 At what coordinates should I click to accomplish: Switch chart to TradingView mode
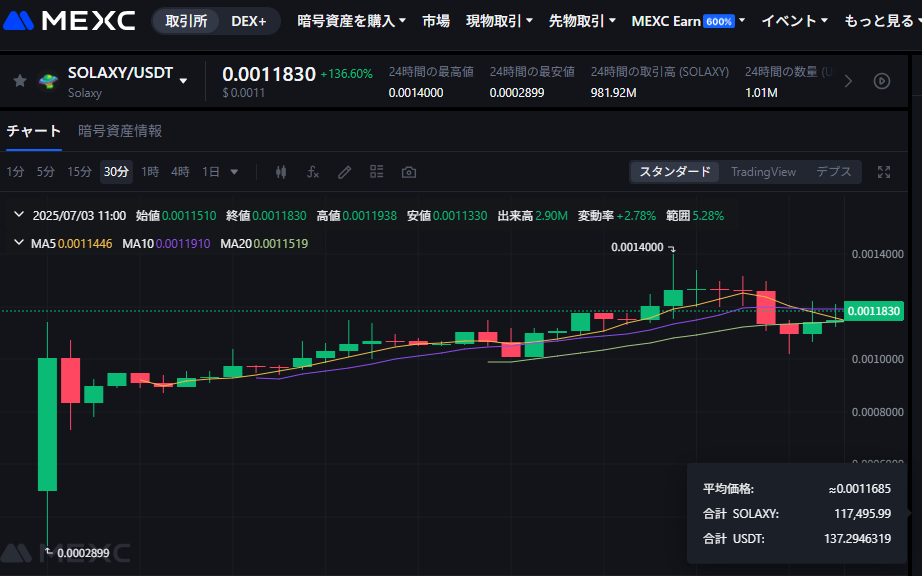tap(763, 172)
